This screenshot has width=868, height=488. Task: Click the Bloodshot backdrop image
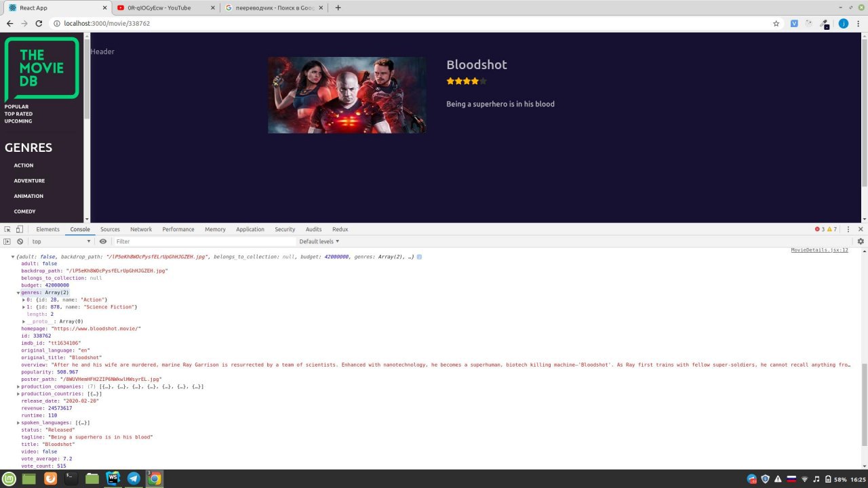[x=347, y=95]
